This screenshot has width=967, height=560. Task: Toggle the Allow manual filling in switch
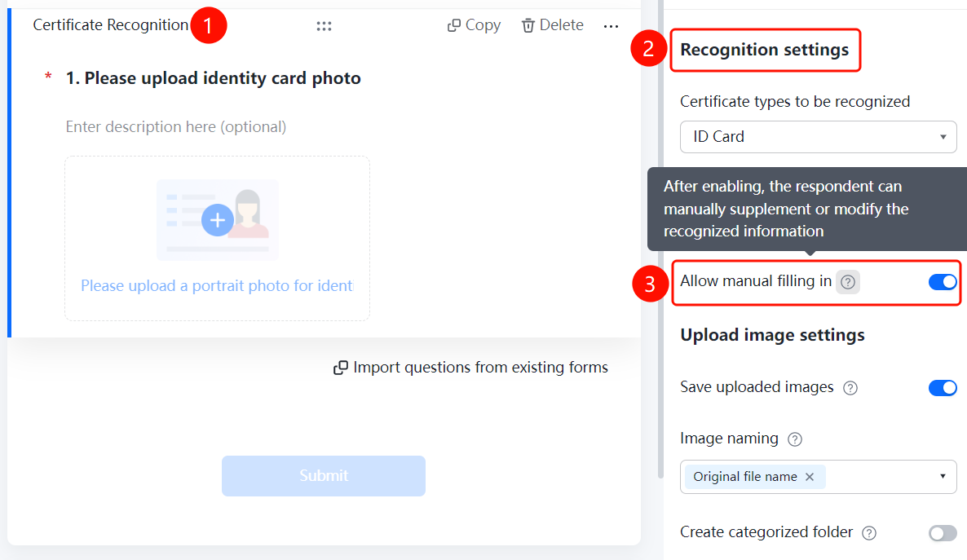click(x=943, y=282)
